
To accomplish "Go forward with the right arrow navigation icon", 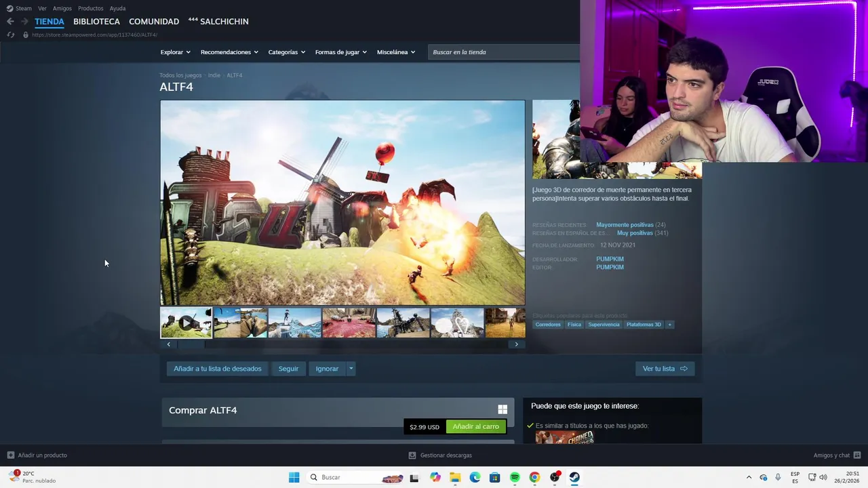I will 25,22.
